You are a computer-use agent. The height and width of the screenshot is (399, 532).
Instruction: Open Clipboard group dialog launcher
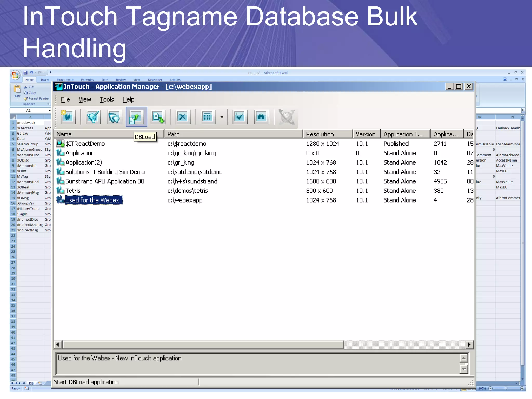point(49,104)
